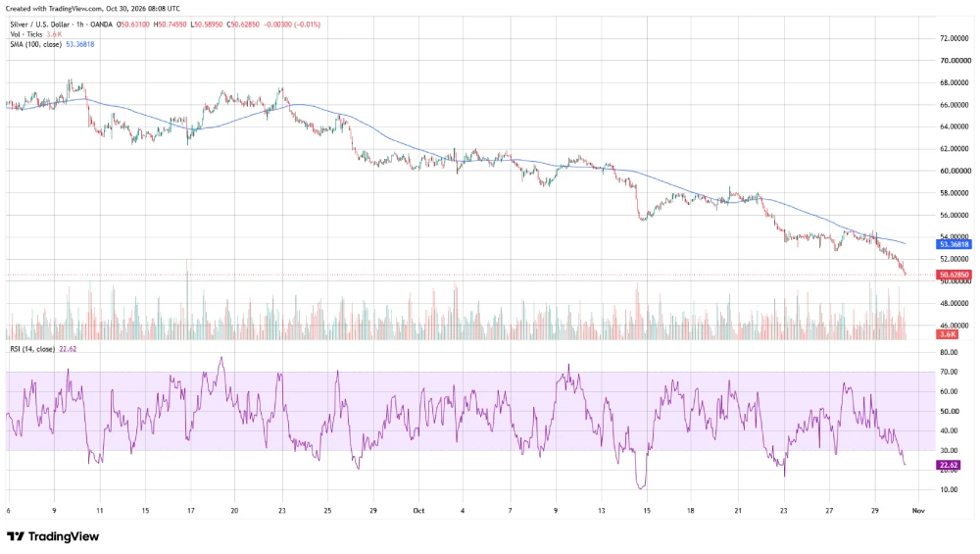Click the '18' date label on the time axis

pyautogui.click(x=691, y=511)
